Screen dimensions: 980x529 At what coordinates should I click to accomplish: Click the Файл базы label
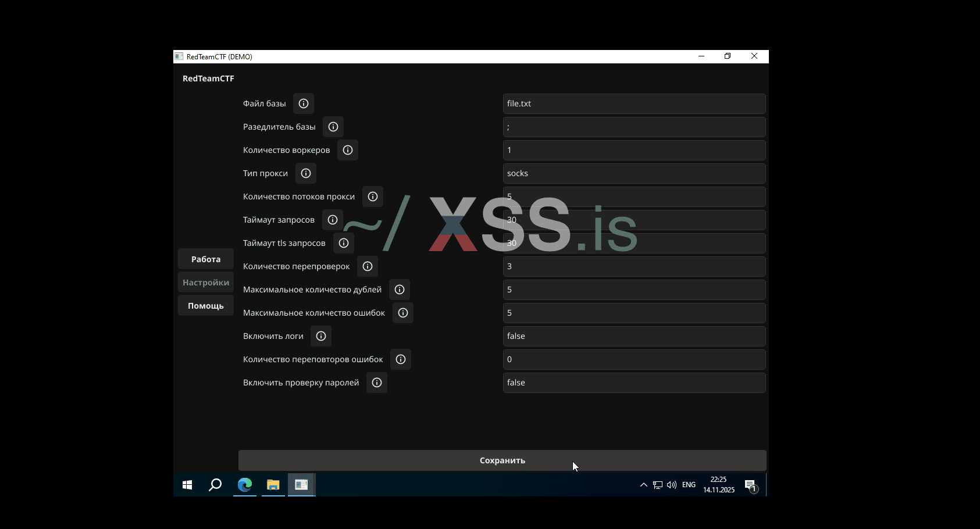265,103
